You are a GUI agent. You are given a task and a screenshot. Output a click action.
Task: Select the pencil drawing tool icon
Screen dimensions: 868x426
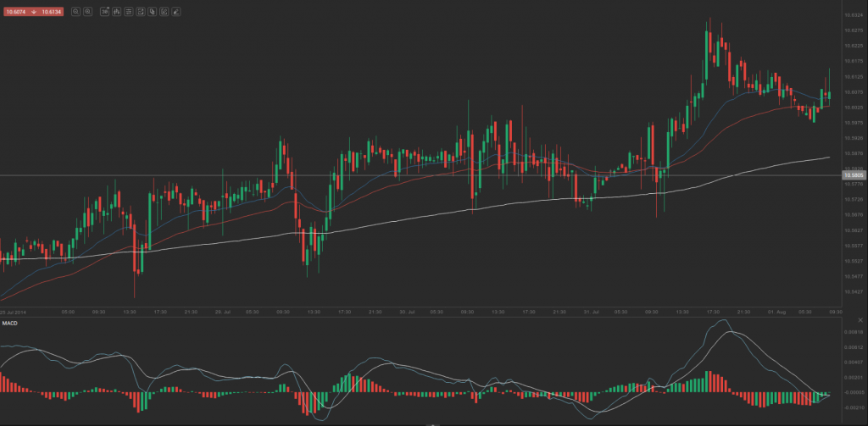pos(164,13)
